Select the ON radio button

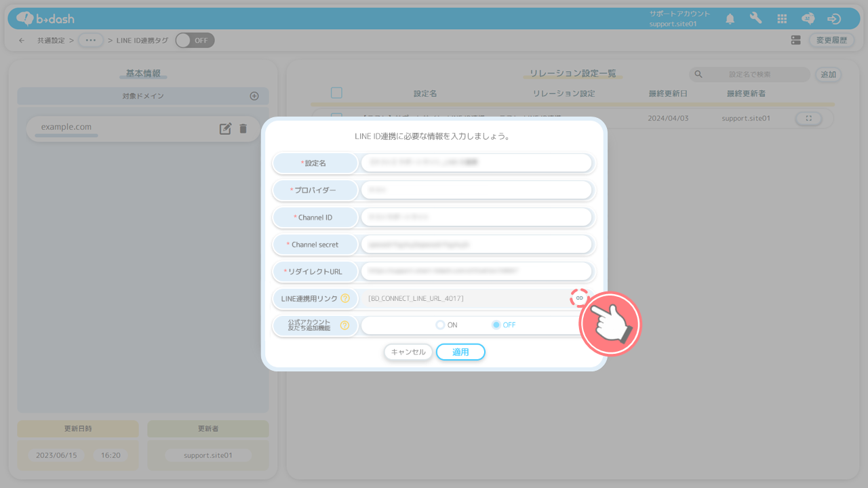(440, 325)
